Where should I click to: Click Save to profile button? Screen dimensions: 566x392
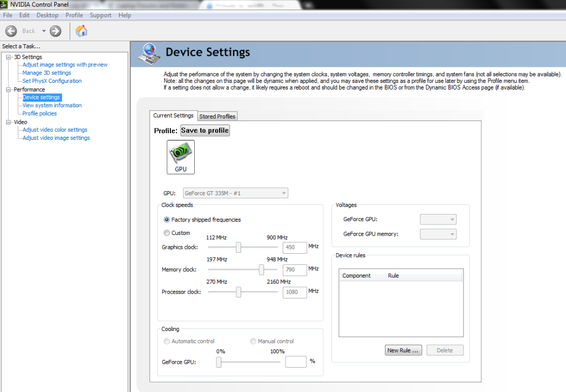(x=205, y=130)
